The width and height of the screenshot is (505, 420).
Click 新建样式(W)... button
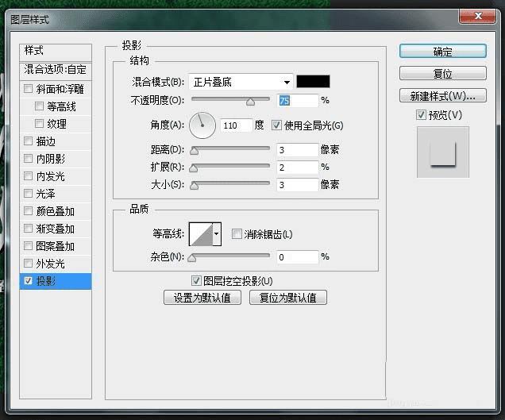pyautogui.click(x=443, y=95)
